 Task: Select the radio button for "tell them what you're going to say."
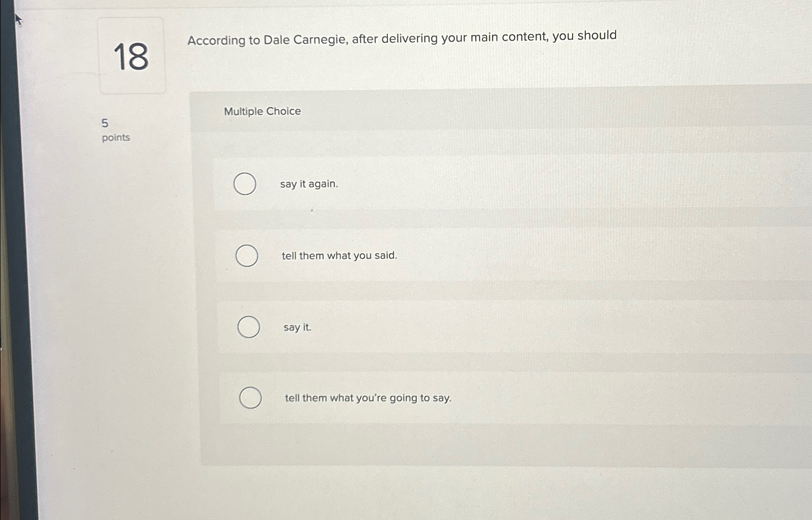[250, 397]
